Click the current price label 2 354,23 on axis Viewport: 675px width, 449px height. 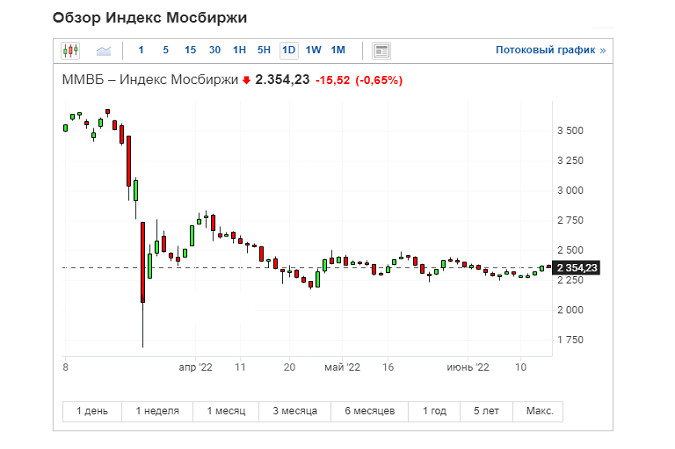(576, 268)
